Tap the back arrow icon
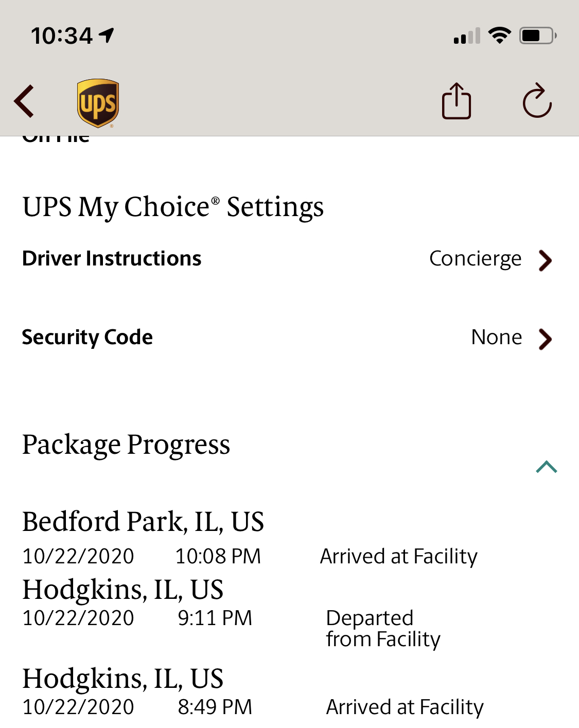Viewport: 579px width, 728px height. pos(24,101)
